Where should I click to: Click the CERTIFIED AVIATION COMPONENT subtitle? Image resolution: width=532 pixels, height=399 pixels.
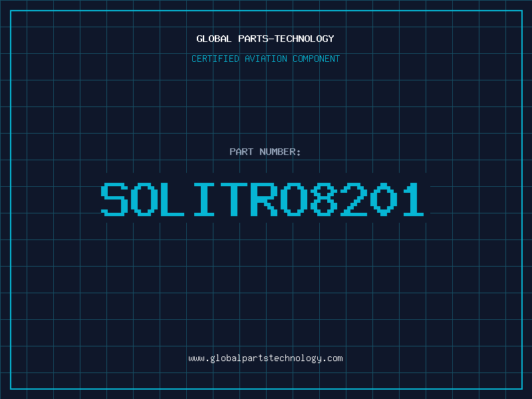click(x=265, y=59)
